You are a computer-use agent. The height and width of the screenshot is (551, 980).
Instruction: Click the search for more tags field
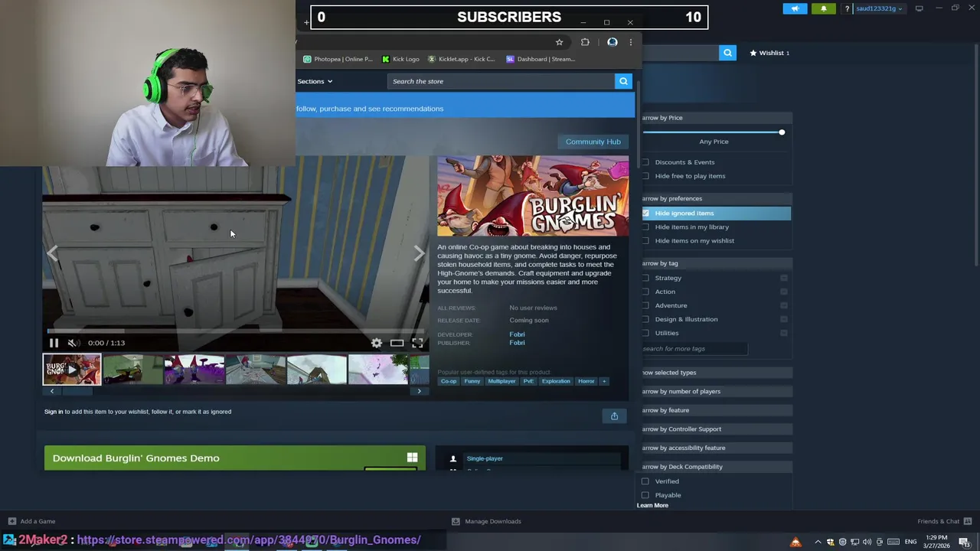(694, 349)
